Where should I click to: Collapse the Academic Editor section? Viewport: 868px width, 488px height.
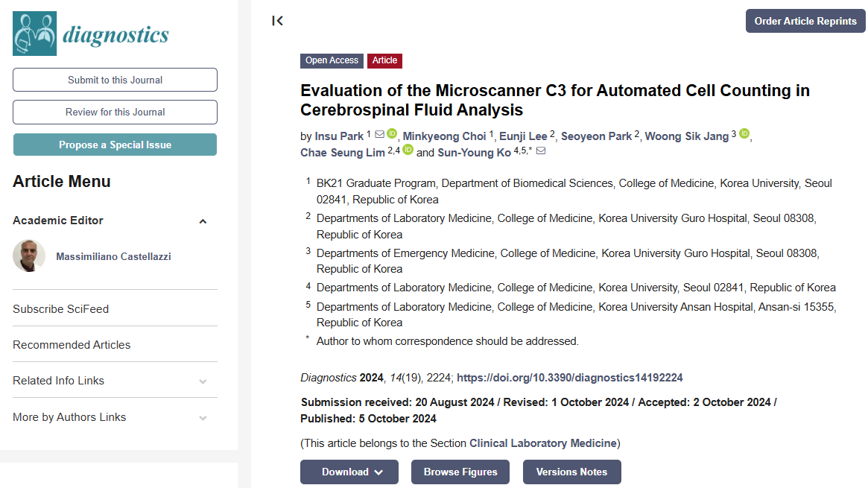203,221
